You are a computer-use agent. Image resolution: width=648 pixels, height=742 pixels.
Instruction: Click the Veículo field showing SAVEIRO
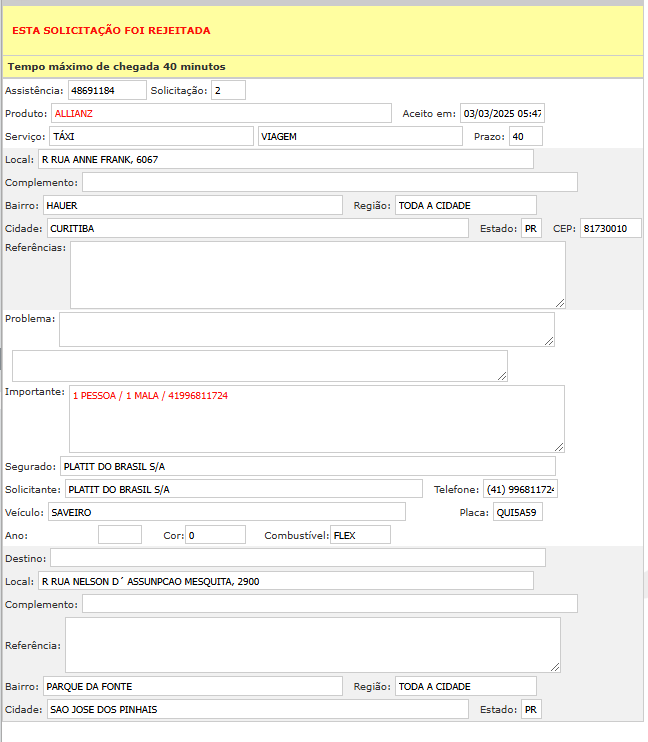tap(225, 512)
